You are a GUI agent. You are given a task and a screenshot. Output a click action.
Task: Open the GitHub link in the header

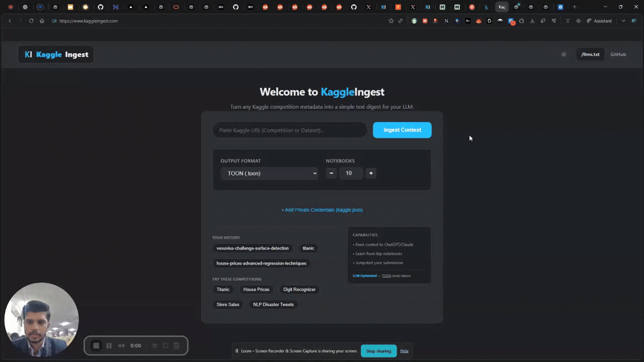pyautogui.click(x=618, y=54)
